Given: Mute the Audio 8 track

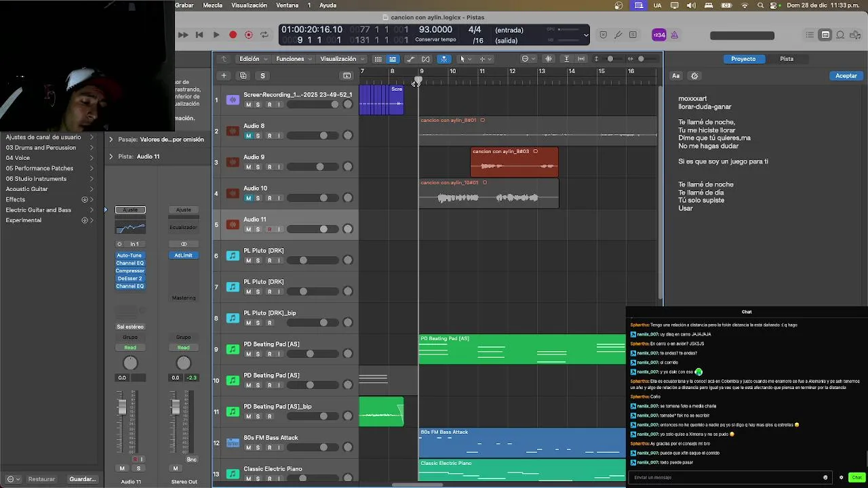Looking at the screenshot, I should (248, 136).
